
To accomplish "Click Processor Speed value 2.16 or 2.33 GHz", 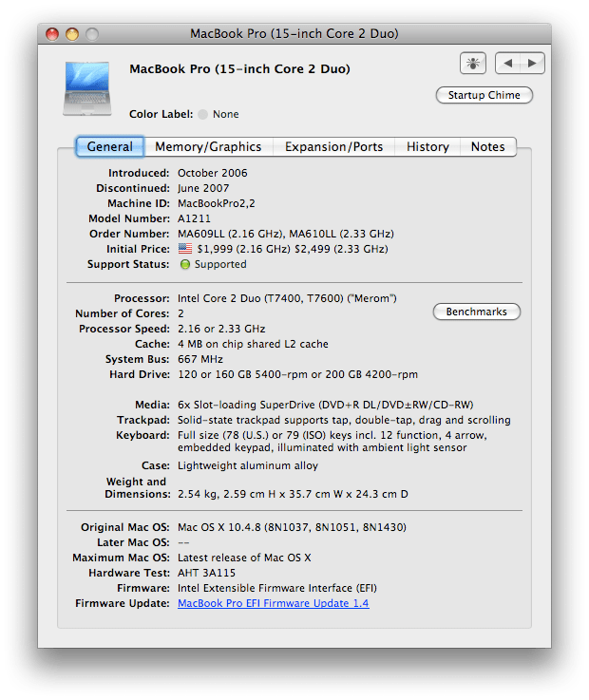I will pos(221,329).
